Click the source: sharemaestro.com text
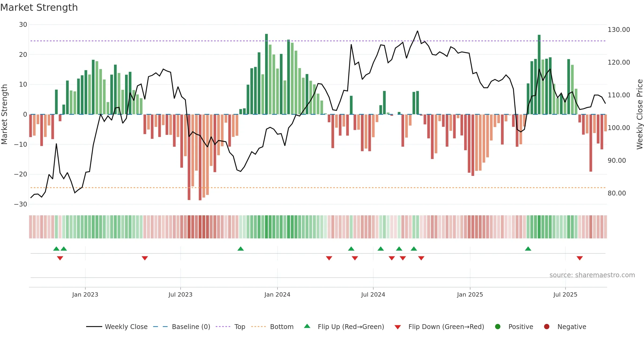 click(x=592, y=275)
